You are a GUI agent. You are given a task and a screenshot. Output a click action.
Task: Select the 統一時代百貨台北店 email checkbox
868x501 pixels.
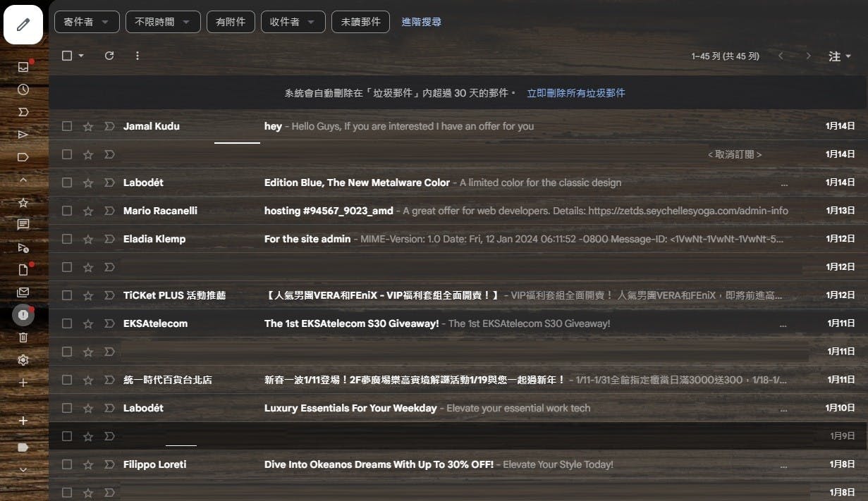[67, 380]
